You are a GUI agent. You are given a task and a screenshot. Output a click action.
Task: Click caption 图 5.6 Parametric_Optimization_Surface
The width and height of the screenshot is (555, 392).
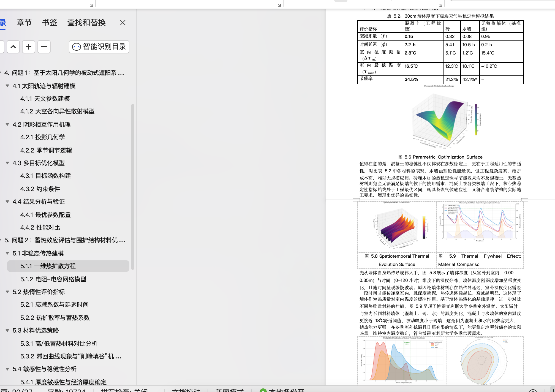[x=440, y=157]
